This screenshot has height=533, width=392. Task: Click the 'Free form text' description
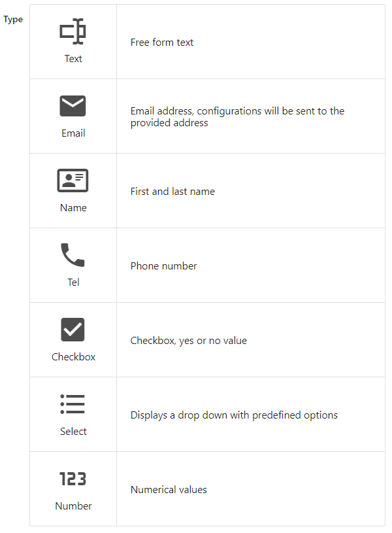[x=162, y=43]
